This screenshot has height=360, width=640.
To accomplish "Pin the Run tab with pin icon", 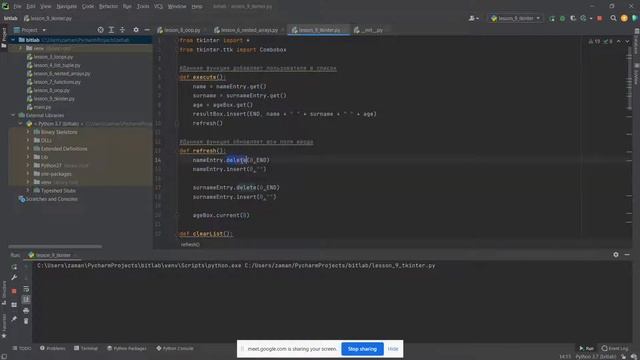I will click(14, 319).
